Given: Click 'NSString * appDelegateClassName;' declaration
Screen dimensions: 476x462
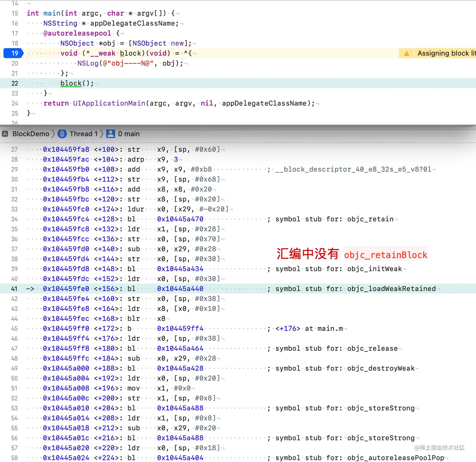Looking at the screenshot, I should pyautogui.click(x=111, y=23).
